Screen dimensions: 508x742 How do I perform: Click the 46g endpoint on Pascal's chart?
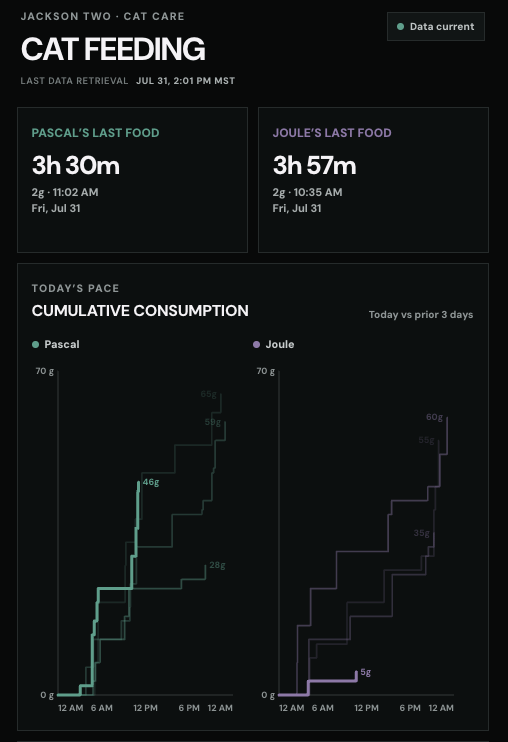pos(151,482)
